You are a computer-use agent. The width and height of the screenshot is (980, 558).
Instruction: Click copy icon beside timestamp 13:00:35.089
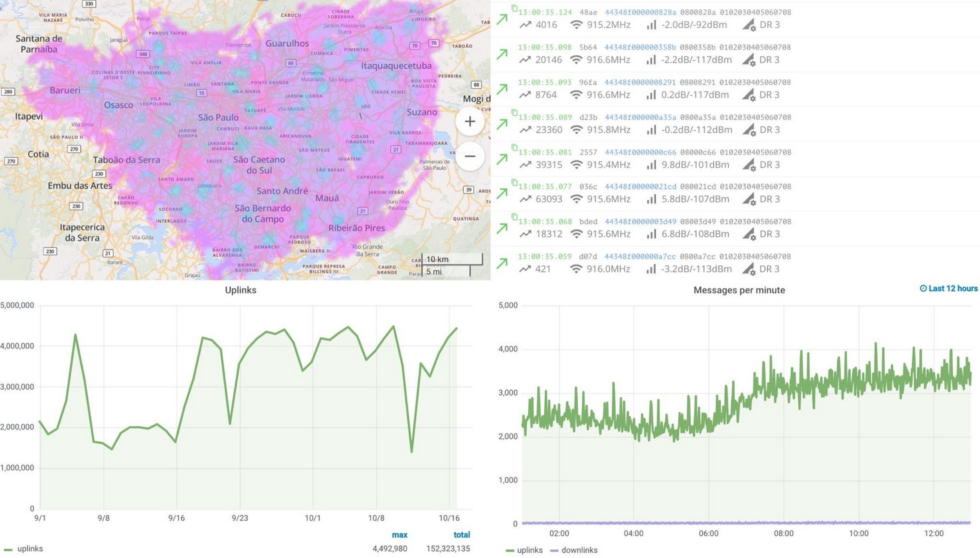(514, 113)
